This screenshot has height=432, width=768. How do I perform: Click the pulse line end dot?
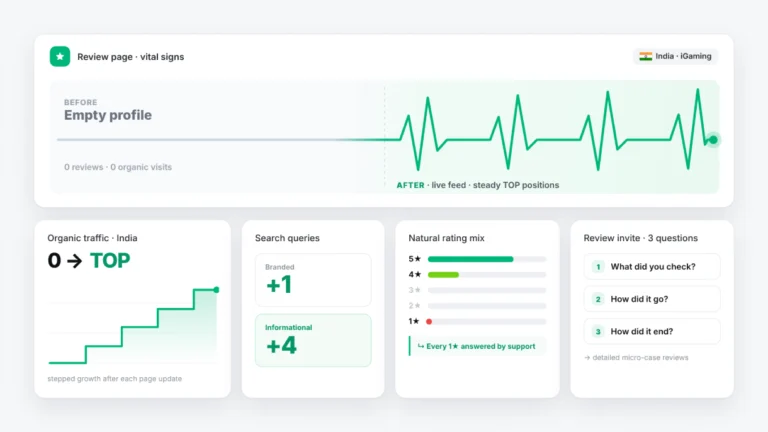713,140
